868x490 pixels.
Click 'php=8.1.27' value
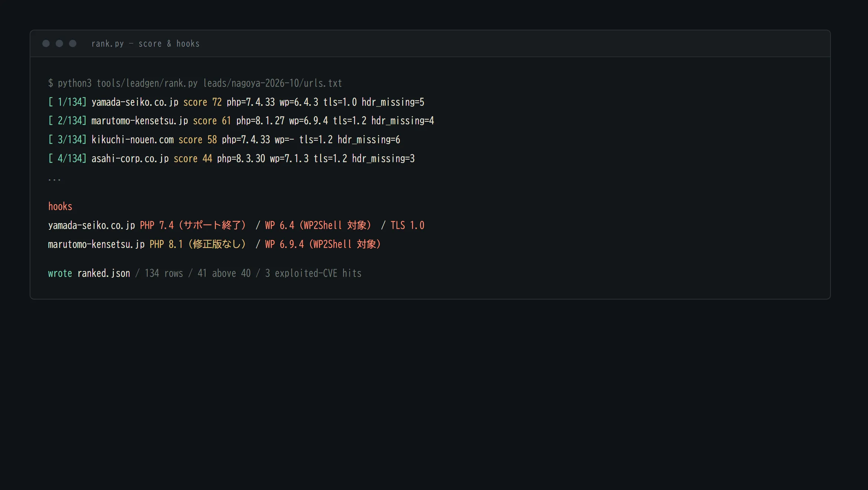point(260,121)
